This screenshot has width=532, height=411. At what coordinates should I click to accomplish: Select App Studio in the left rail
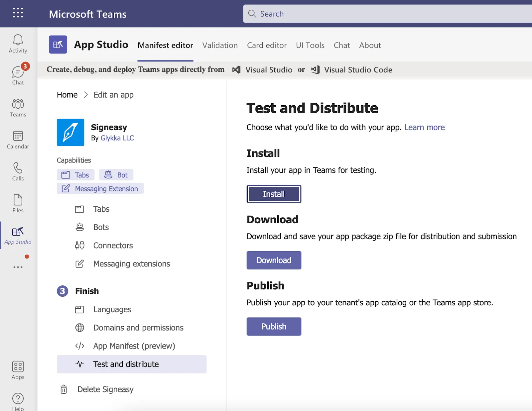click(x=18, y=236)
